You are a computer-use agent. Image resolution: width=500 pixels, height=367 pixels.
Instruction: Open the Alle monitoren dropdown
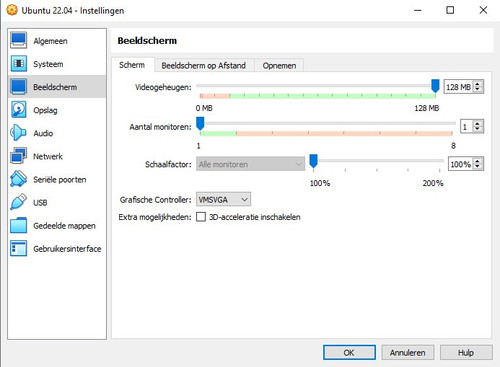point(250,164)
